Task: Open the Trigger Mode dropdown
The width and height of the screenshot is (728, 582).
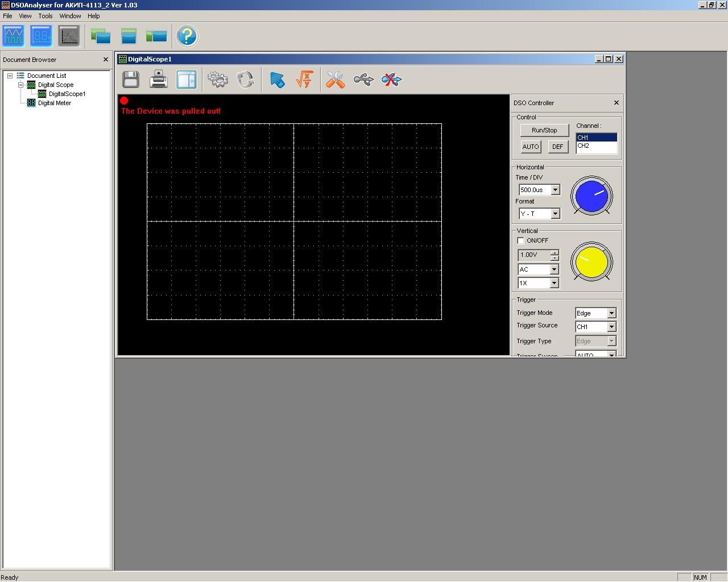Action: click(x=611, y=313)
